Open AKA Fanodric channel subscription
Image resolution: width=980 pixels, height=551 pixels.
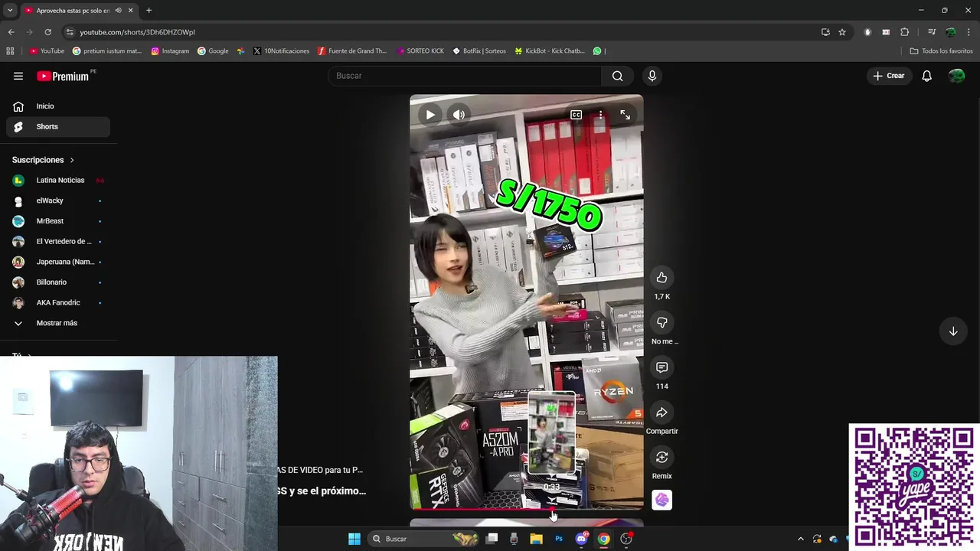tap(58, 302)
